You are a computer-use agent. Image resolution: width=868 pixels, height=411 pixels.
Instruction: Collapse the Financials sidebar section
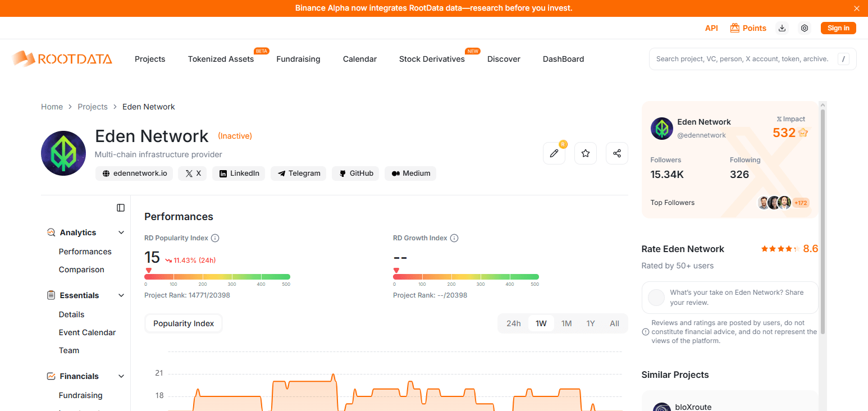pyautogui.click(x=121, y=376)
